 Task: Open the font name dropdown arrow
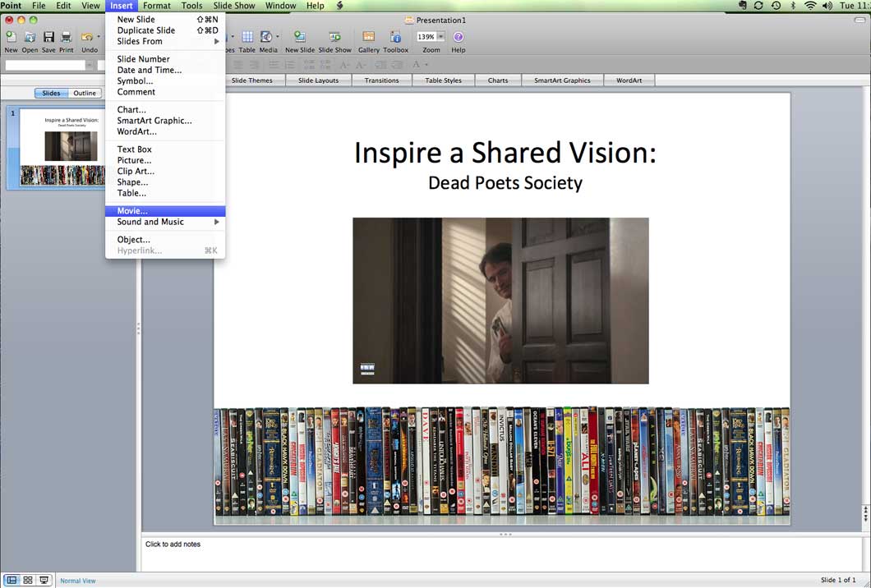coord(89,65)
